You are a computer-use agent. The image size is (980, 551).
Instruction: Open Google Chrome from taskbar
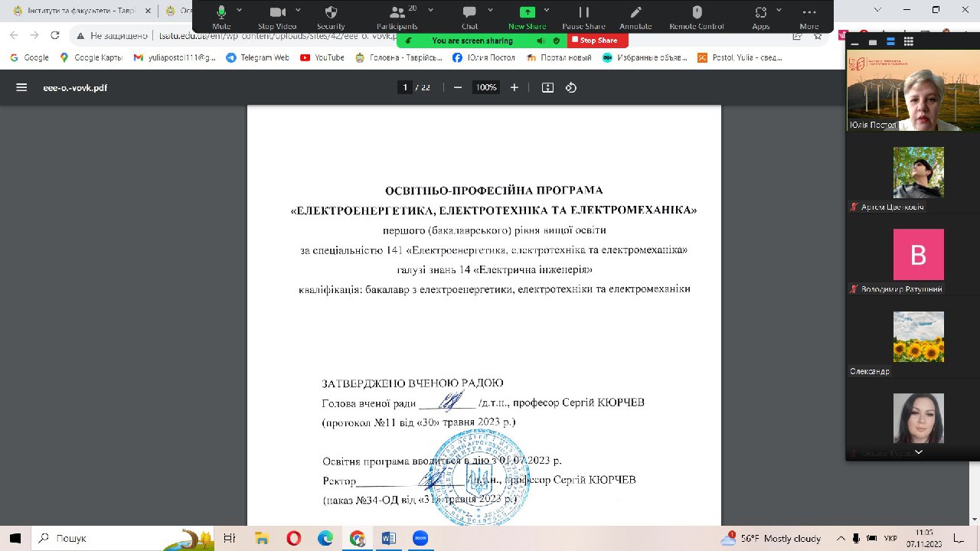pos(358,538)
